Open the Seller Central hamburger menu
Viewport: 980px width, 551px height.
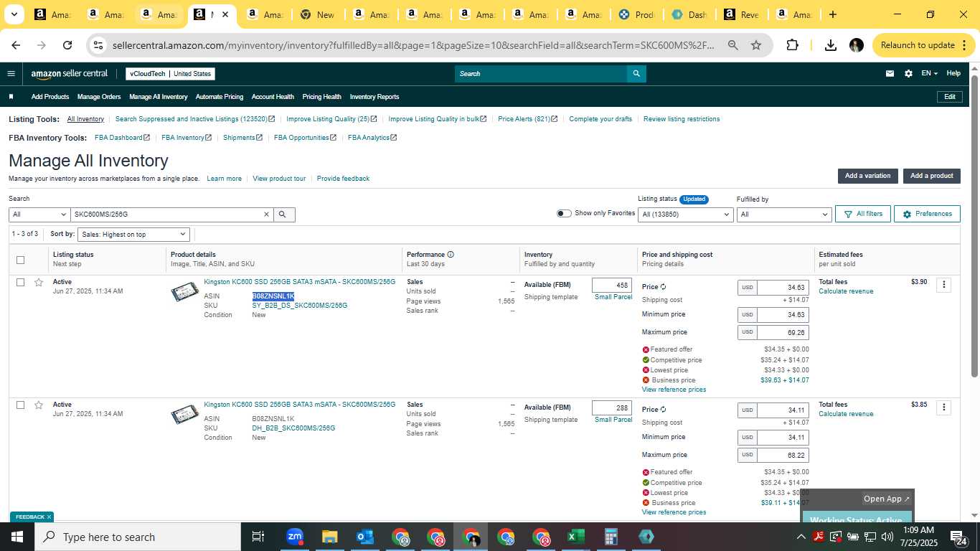click(x=11, y=73)
